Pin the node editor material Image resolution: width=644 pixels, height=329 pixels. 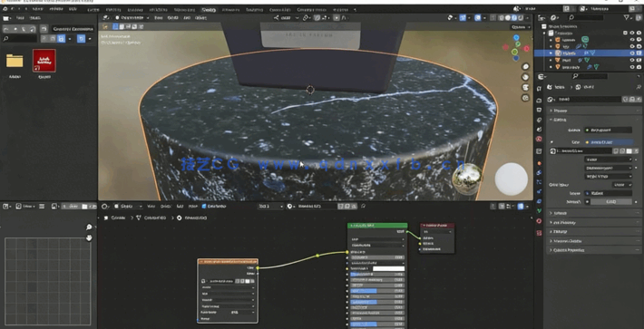(363, 207)
